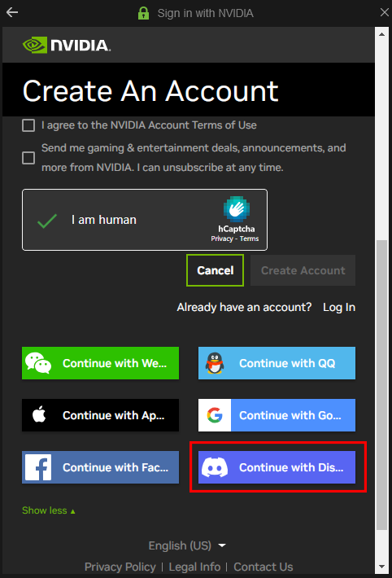Toggle the I am human captcha checkbox
The height and width of the screenshot is (578, 392).
tap(47, 220)
